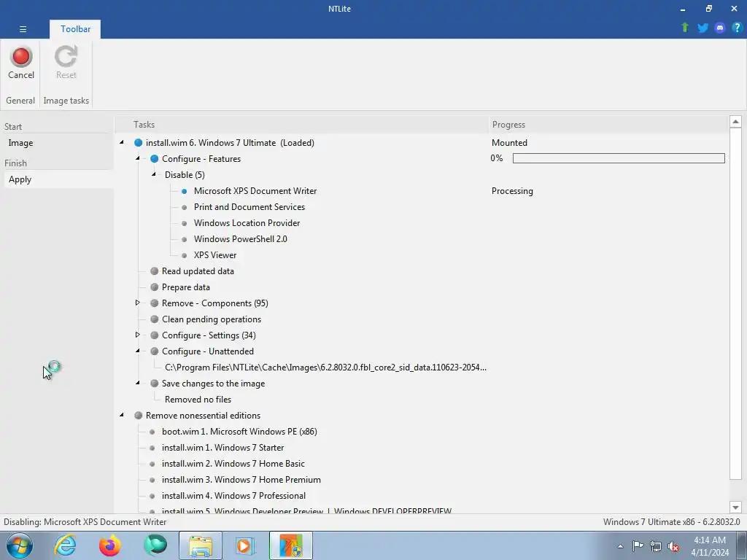Open the Windows Start orb
The height and width of the screenshot is (560, 747).
20,545
